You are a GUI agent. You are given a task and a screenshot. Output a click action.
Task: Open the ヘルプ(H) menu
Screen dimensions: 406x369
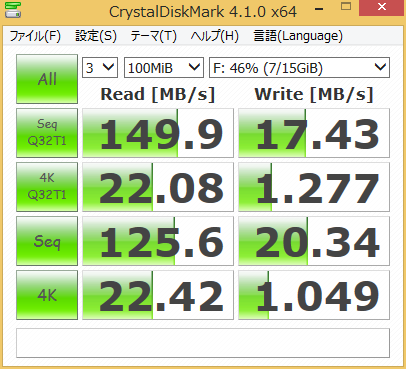214,36
